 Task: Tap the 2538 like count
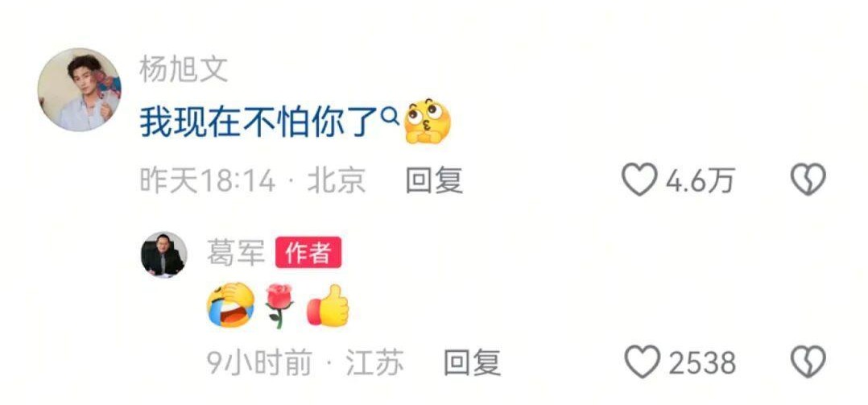coord(702,363)
